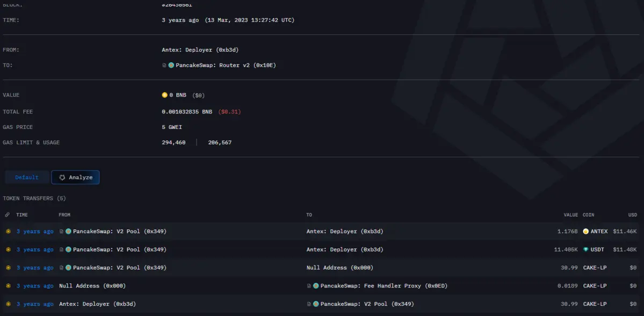Open PancakeSwap: Fee Handler Proxy address

pos(383,286)
